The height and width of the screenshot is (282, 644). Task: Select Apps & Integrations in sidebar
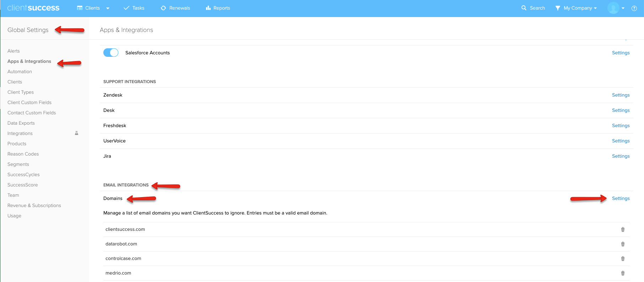pyautogui.click(x=29, y=61)
